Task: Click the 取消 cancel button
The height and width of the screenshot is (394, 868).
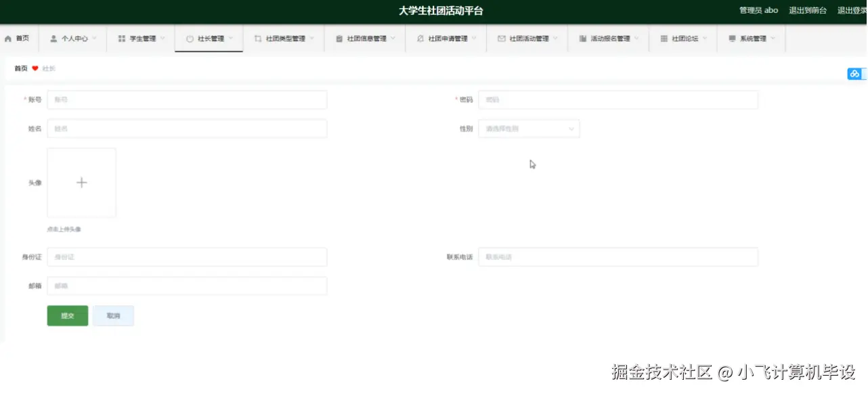Action: click(113, 316)
